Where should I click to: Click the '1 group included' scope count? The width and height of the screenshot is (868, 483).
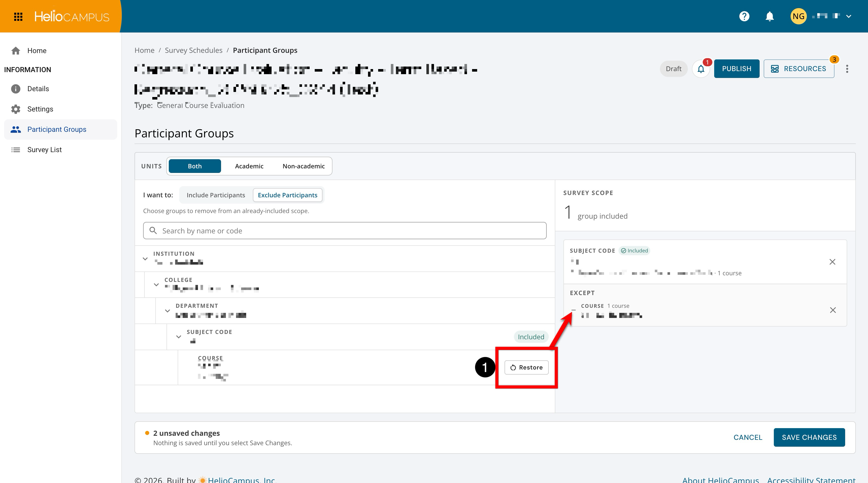[595, 213]
